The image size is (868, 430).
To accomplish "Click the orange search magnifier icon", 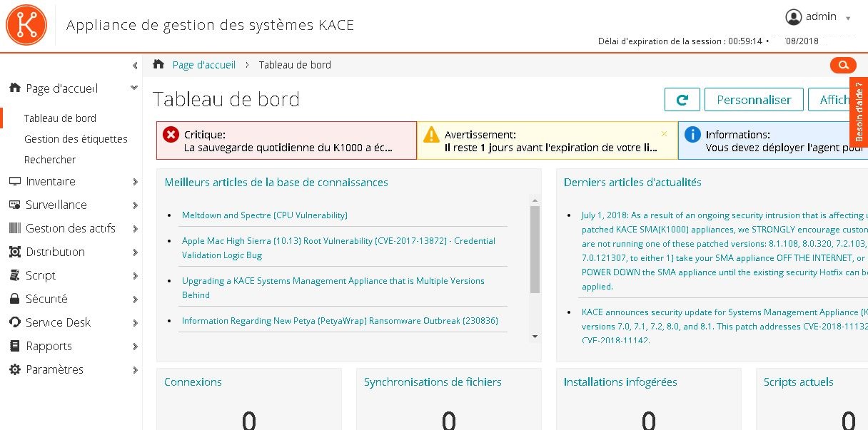I will click(843, 65).
